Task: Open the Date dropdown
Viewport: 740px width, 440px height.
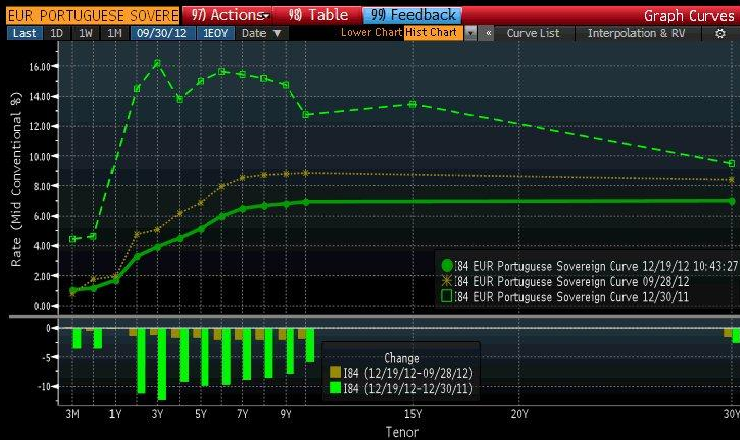Action: tap(261, 33)
